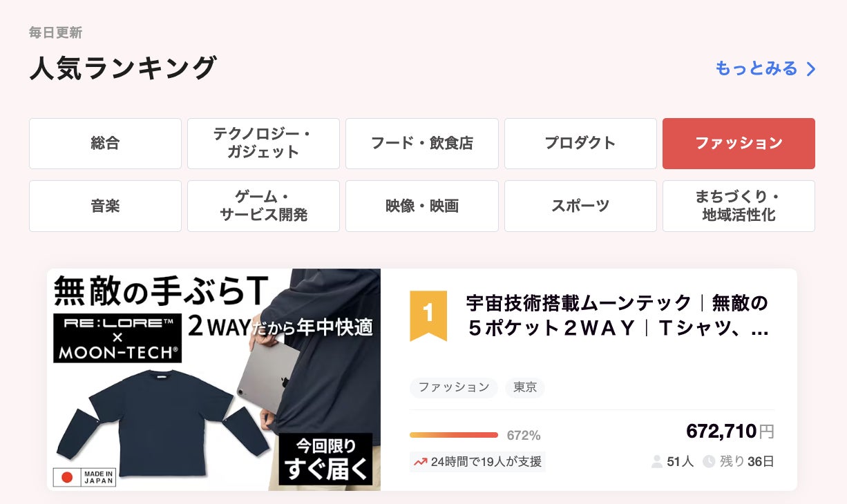
Task: Select ゲーム・サービス開発 tab
Action: point(263,206)
